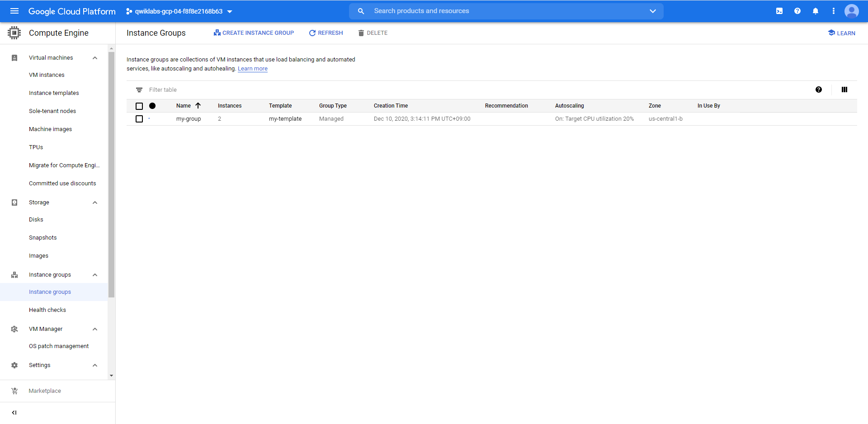This screenshot has width=868, height=424.
Task: Click the Delete button
Action: point(373,33)
